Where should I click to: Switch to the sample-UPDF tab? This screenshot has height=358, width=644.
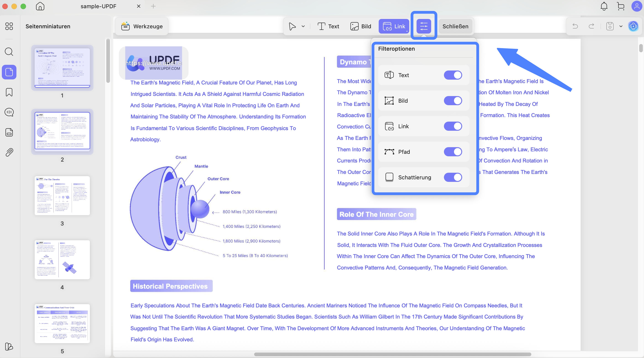pos(99,6)
